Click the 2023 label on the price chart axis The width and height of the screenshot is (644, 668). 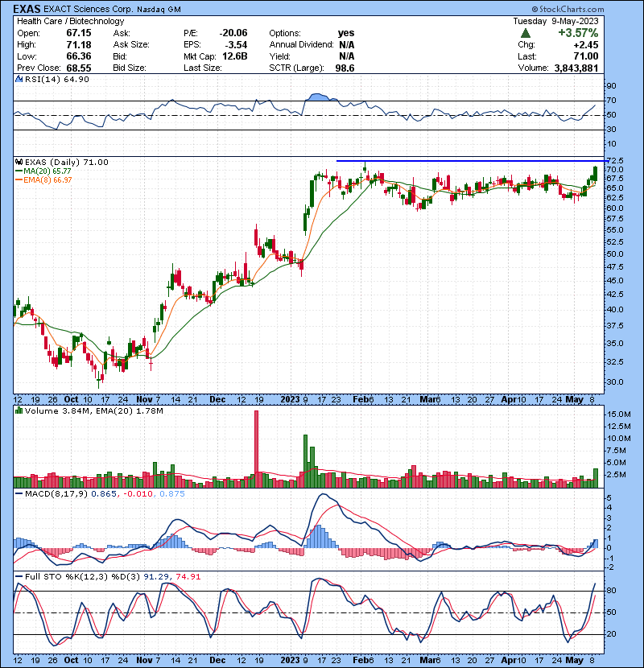(290, 400)
